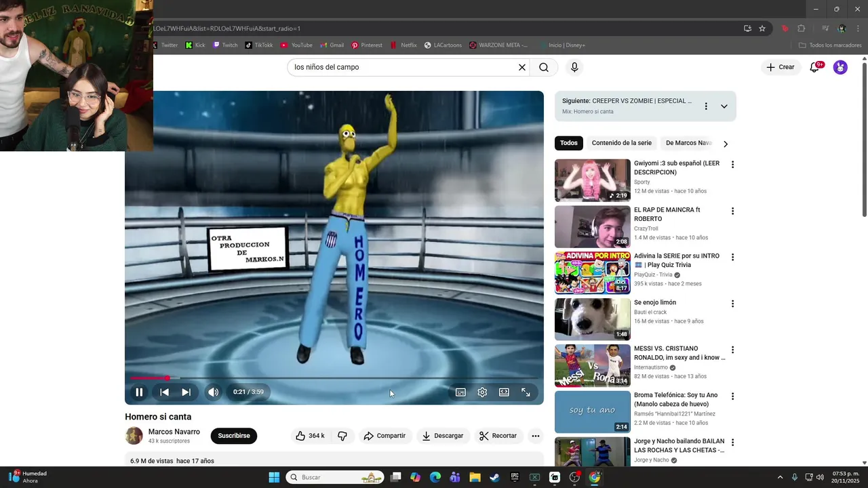Viewport: 868px width, 488px height.
Task: Click the Descargar button
Action: pos(442,436)
